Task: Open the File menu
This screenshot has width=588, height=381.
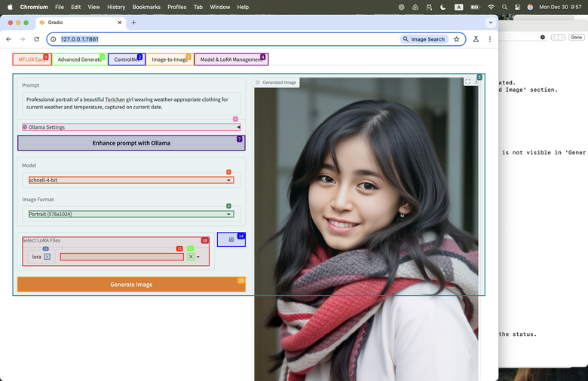Action: [x=60, y=7]
